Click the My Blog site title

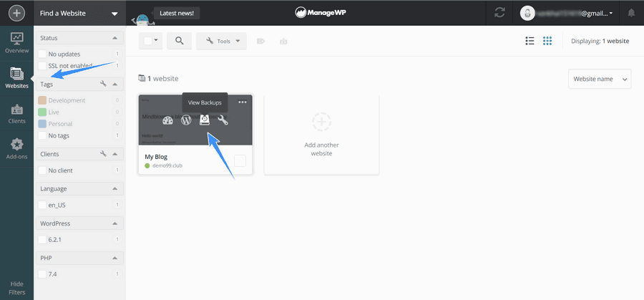tap(156, 157)
